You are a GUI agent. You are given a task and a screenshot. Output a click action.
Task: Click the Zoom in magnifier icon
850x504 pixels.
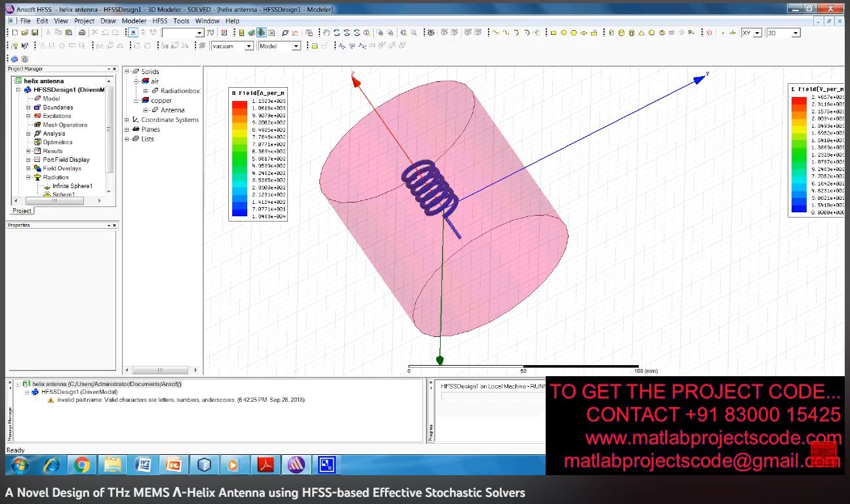[403, 33]
